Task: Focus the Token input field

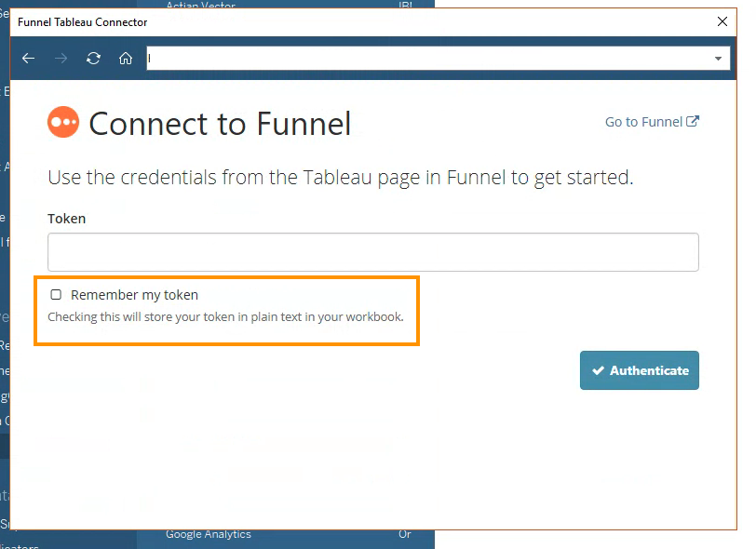Action: (373, 252)
